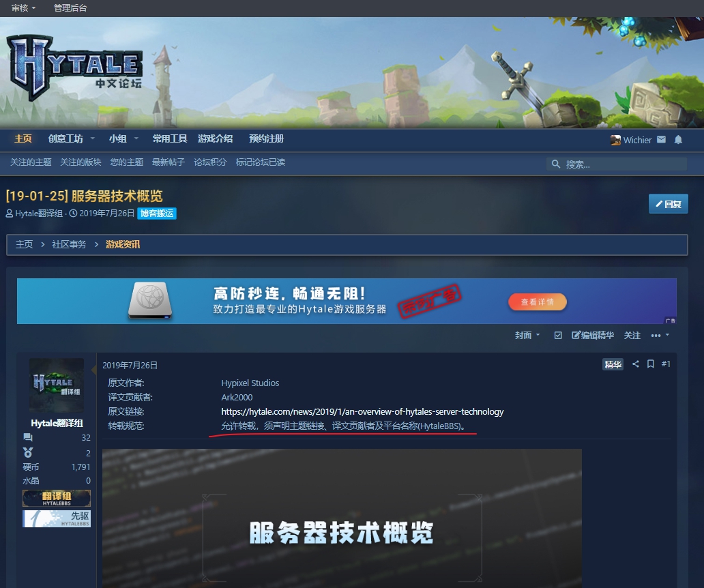Go to the 主页 nav tab

click(23, 138)
